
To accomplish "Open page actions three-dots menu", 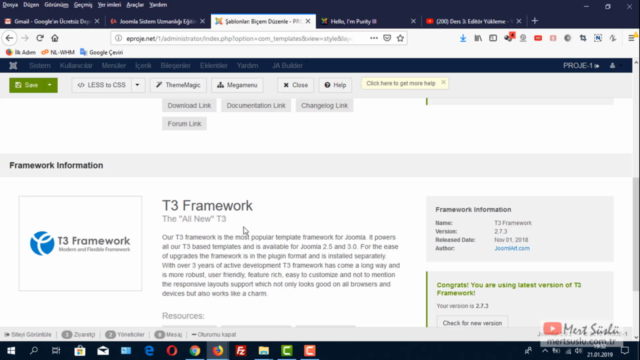I will click(373, 38).
